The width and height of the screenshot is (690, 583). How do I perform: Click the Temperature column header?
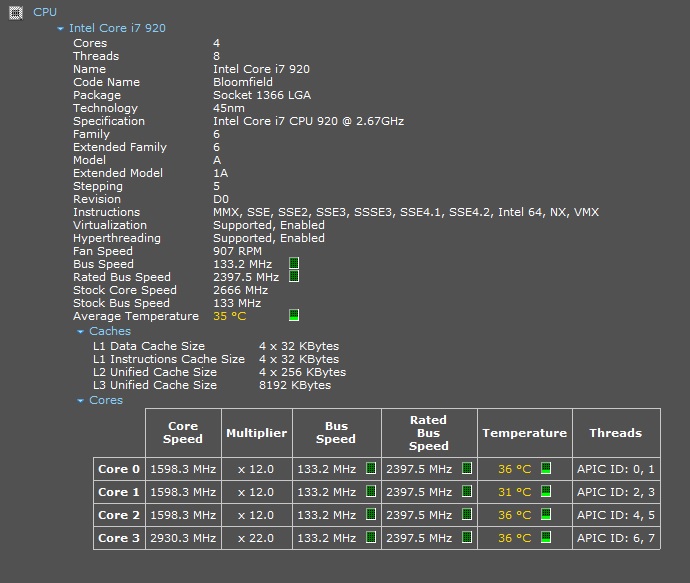[x=525, y=433]
